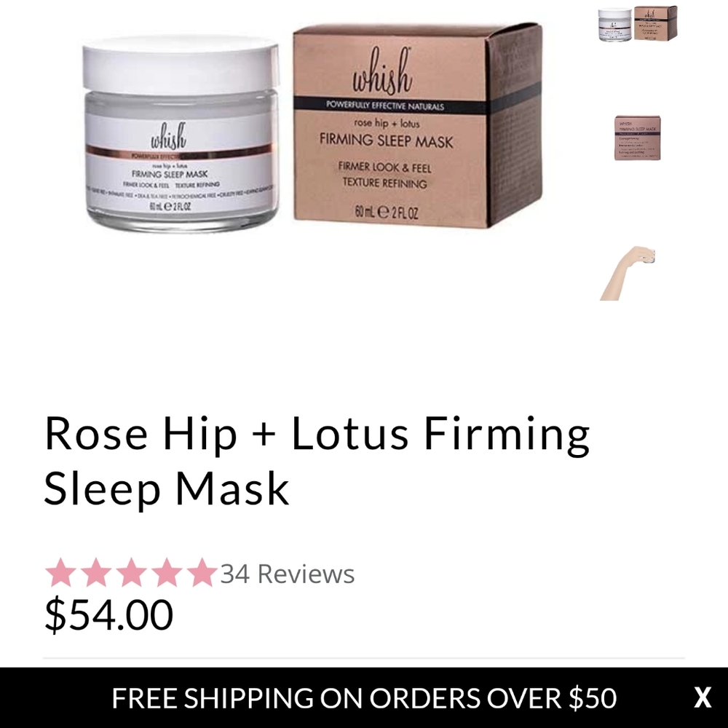
Task: Click the whish logo on the box
Action: pos(382,71)
